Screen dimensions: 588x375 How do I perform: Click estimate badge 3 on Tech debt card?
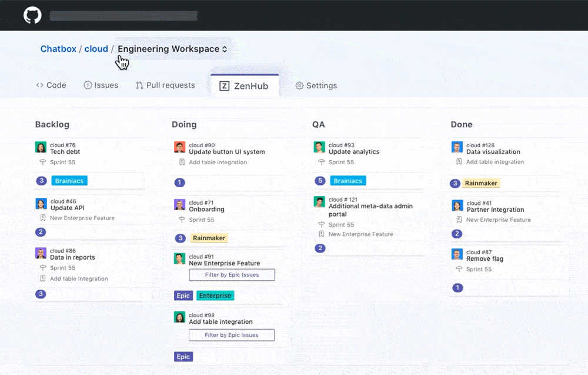pos(41,181)
